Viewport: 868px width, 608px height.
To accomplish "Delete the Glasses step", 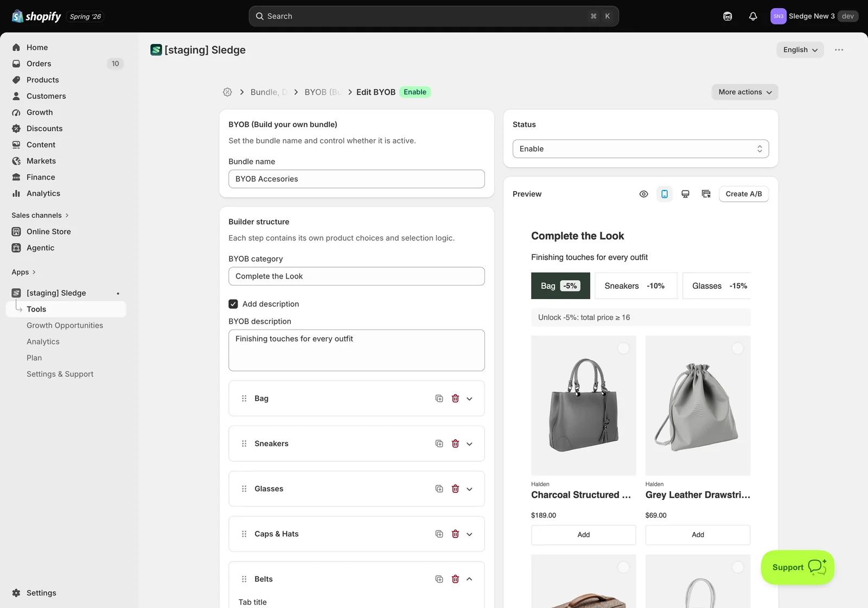I will click(455, 489).
